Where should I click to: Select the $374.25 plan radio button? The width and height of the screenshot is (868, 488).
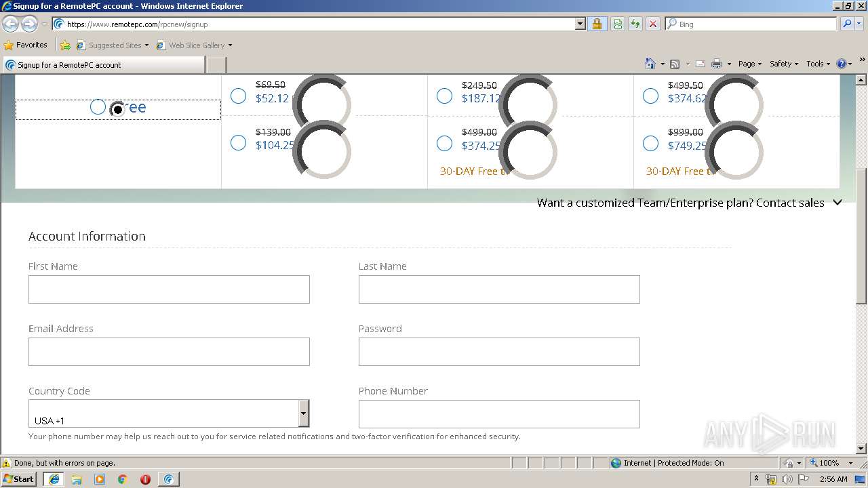(444, 143)
